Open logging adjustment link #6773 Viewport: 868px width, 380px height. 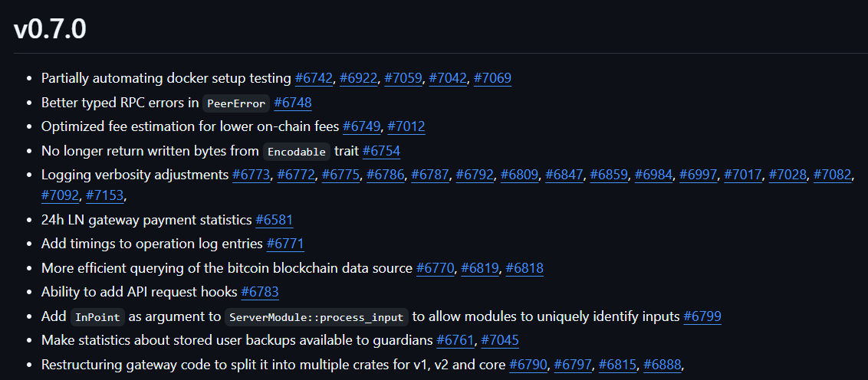[252, 175]
